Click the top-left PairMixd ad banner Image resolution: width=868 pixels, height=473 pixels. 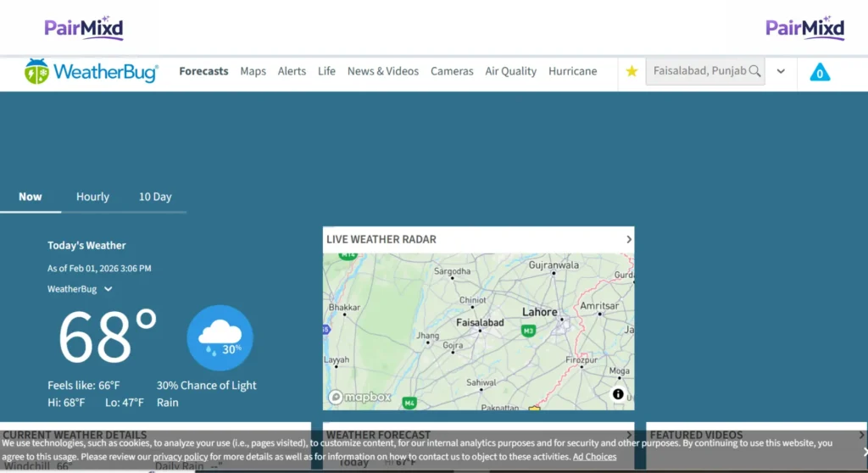tap(84, 28)
